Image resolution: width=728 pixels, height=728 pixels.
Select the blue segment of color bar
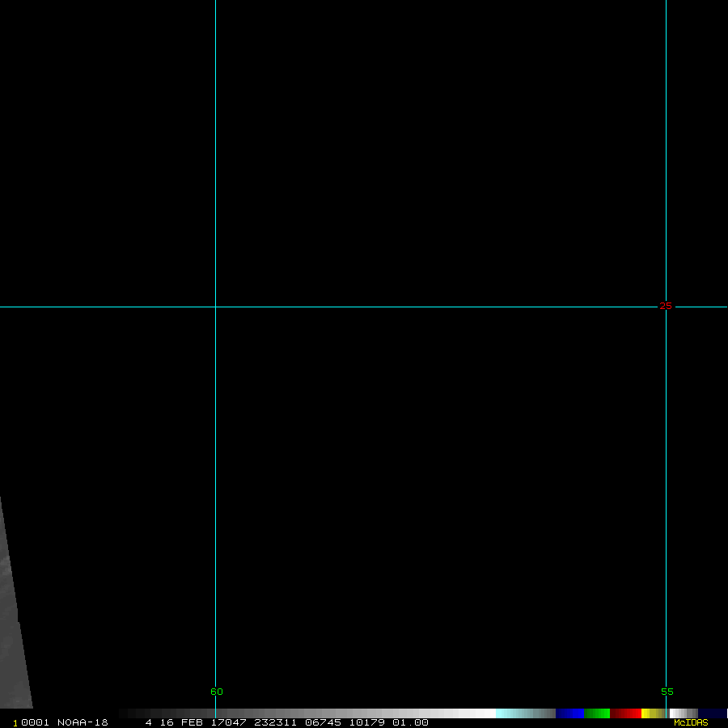tap(569, 713)
